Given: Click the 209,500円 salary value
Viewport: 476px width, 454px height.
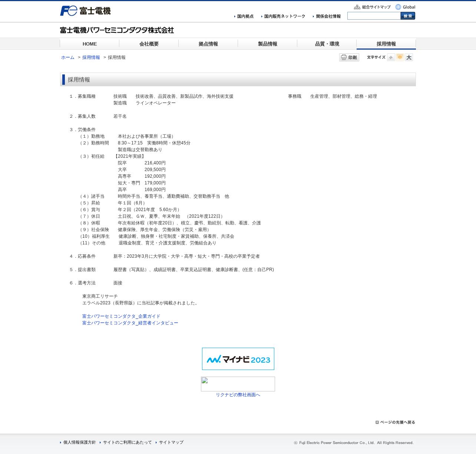Looking at the screenshot, I should (155, 170).
